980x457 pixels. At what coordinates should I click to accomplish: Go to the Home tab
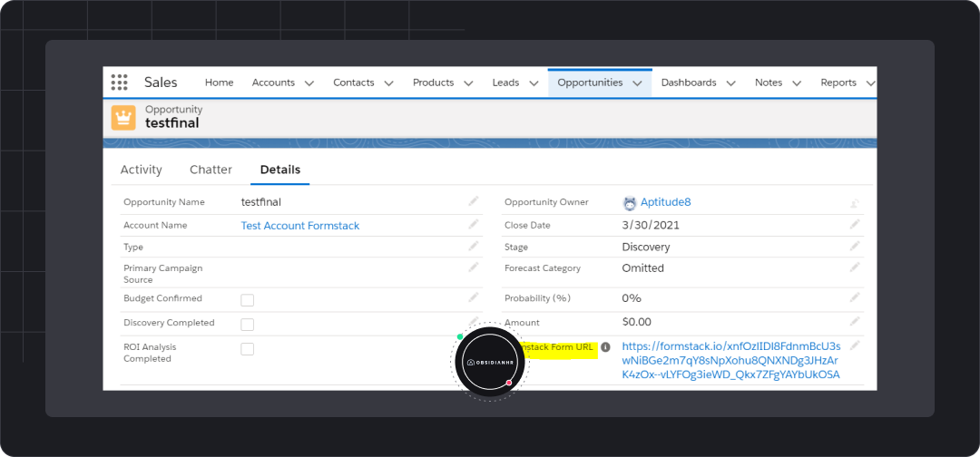coord(219,83)
